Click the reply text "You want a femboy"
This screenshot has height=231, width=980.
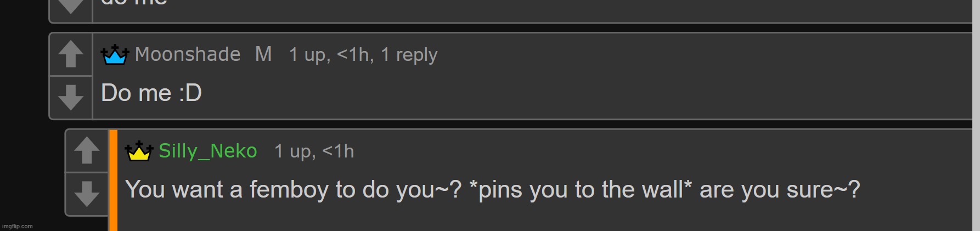pyautogui.click(x=227, y=189)
